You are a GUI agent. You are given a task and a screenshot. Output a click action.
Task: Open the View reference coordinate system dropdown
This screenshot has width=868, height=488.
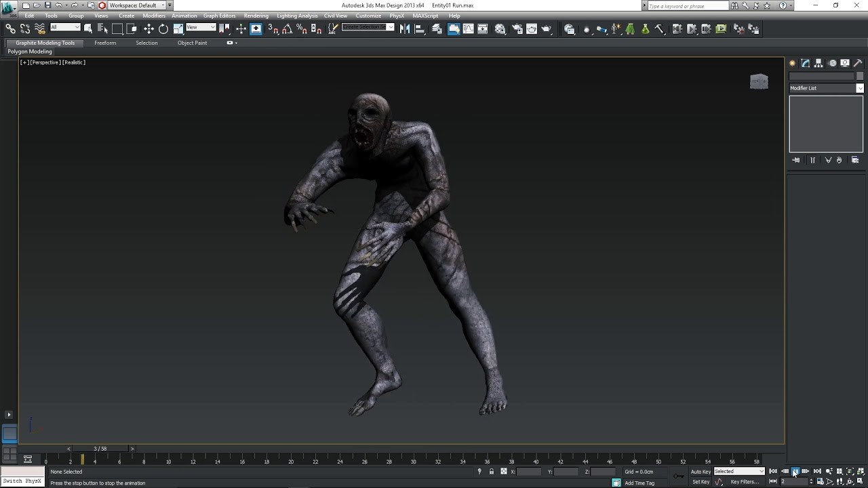[x=200, y=28]
